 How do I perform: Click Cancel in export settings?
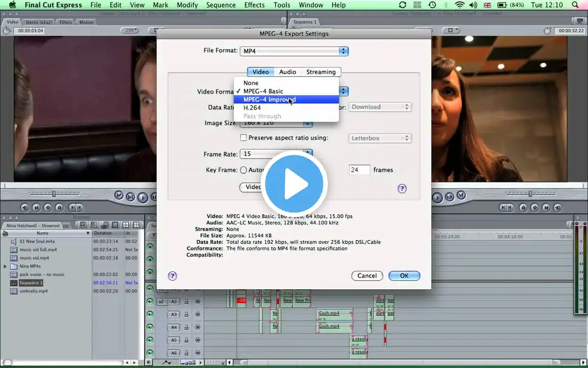pos(367,275)
